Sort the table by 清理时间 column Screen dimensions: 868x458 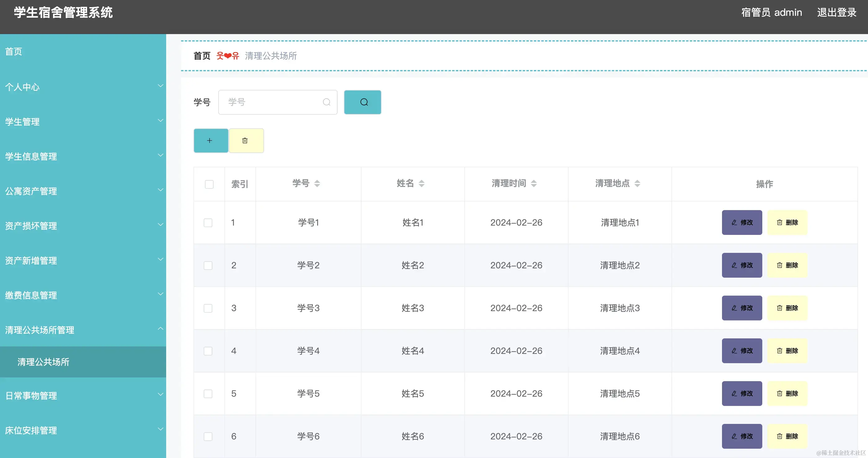coord(534,183)
